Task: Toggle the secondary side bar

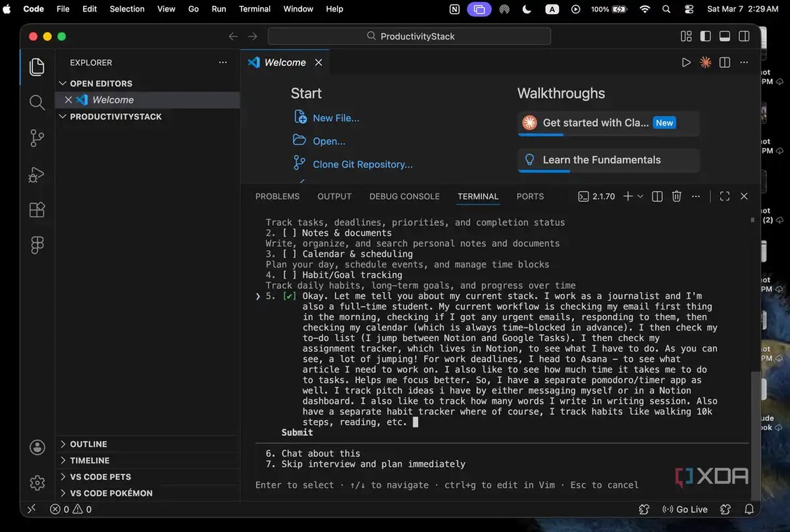Action: 744,36
